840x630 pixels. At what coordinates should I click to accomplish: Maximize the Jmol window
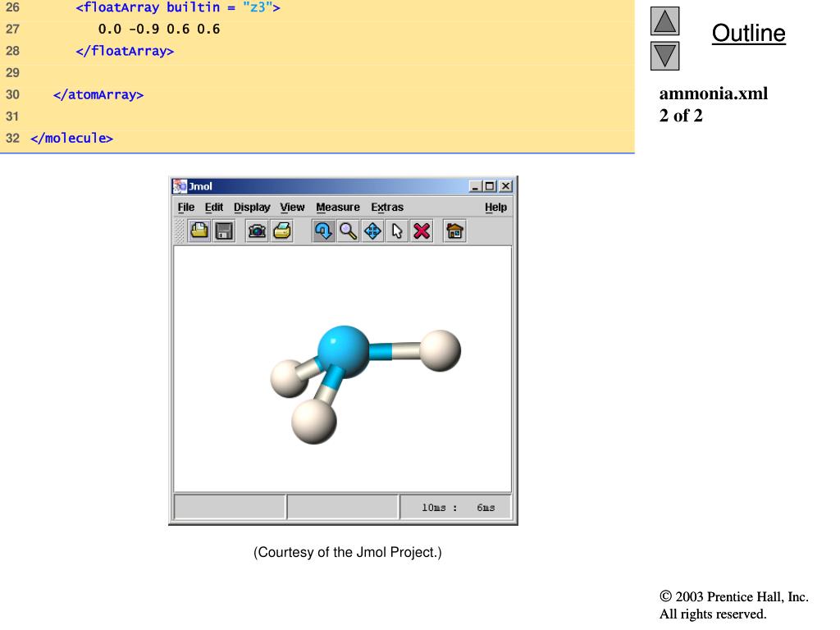(x=489, y=186)
